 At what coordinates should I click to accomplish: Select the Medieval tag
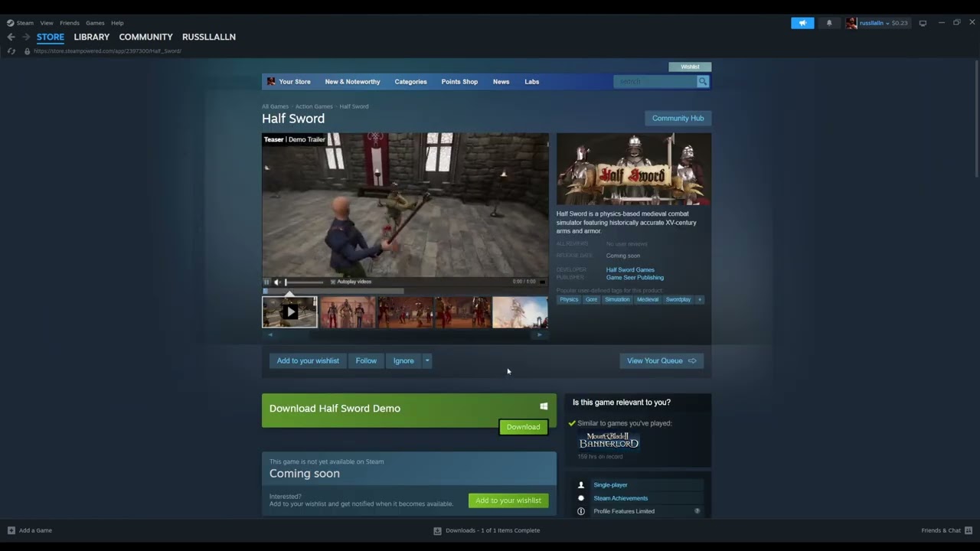point(647,299)
